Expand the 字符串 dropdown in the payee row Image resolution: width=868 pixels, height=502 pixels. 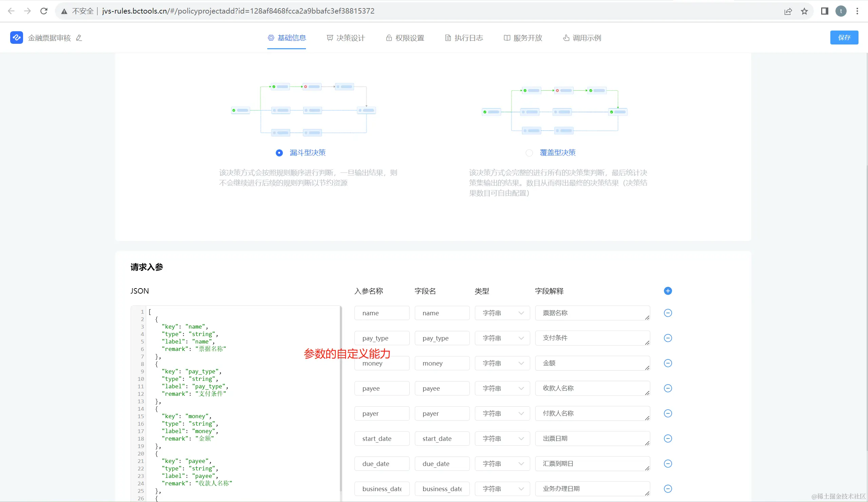pos(502,388)
